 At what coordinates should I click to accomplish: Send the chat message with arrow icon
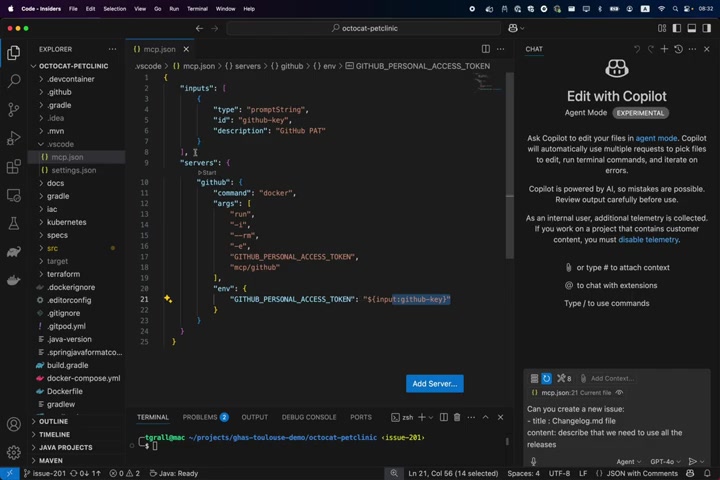pos(692,461)
